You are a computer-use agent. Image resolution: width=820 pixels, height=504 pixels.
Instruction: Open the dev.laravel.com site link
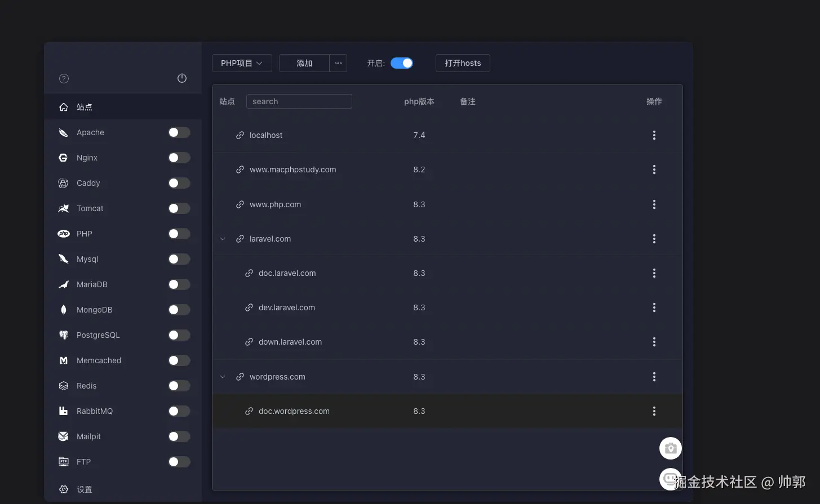(x=287, y=307)
